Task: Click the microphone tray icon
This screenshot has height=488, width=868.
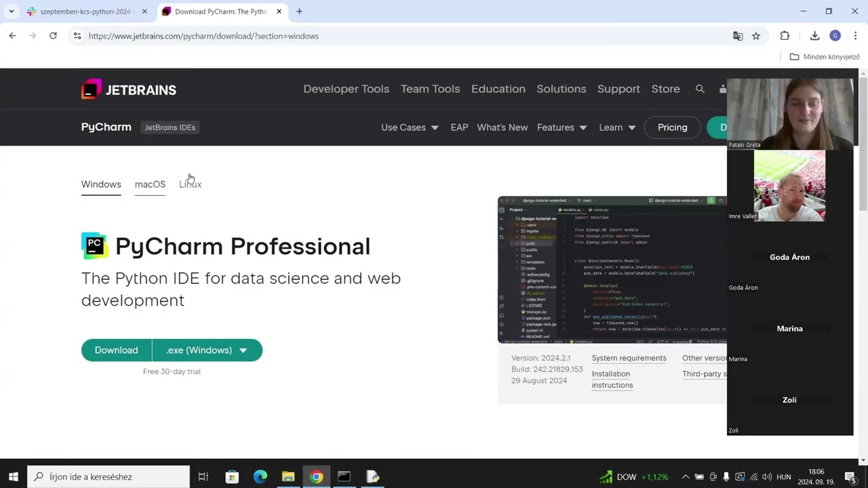Action: [726, 477]
